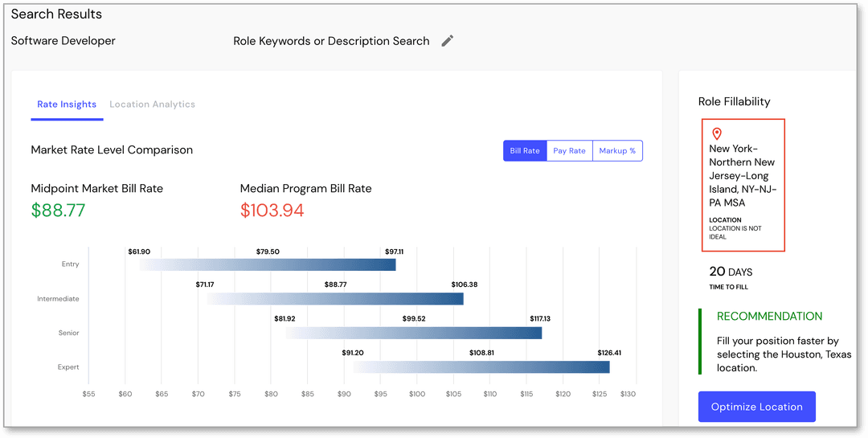This screenshot has height=438, width=868.
Task: Click the Expert level rate bar
Action: click(x=481, y=367)
